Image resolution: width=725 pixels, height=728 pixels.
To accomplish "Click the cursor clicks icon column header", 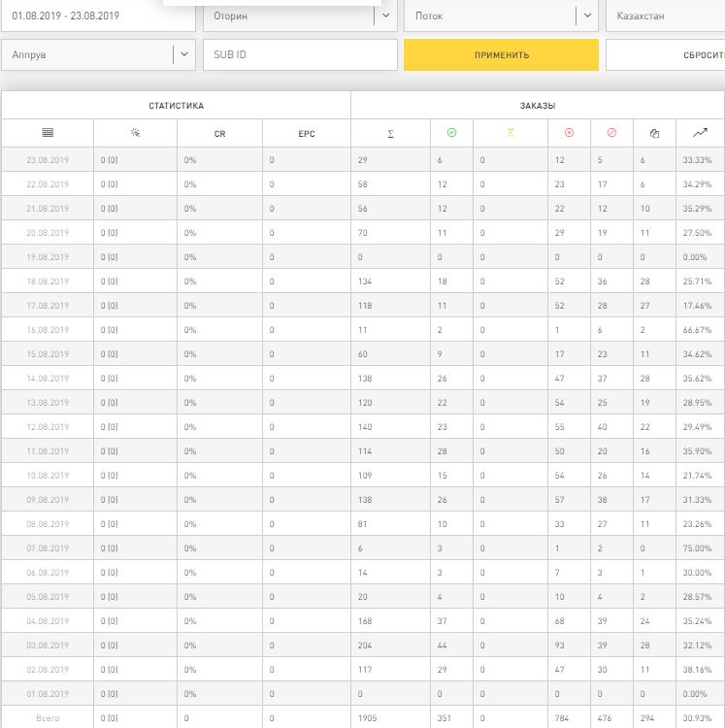I will point(135,133).
